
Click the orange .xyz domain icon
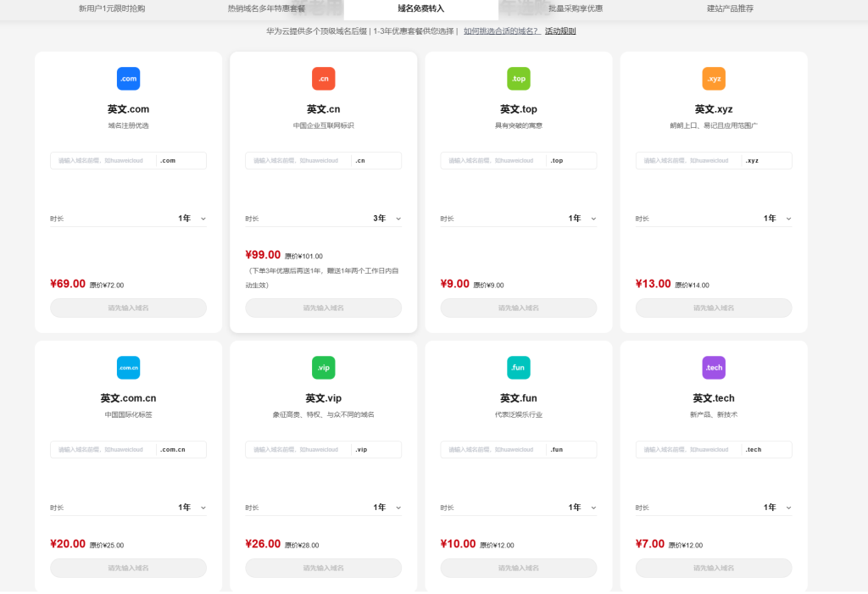tap(714, 79)
